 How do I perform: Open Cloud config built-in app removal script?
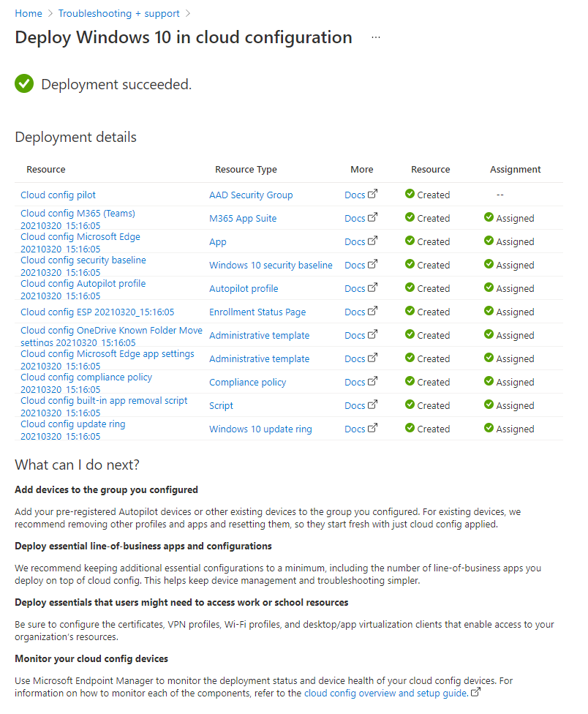pos(104,406)
